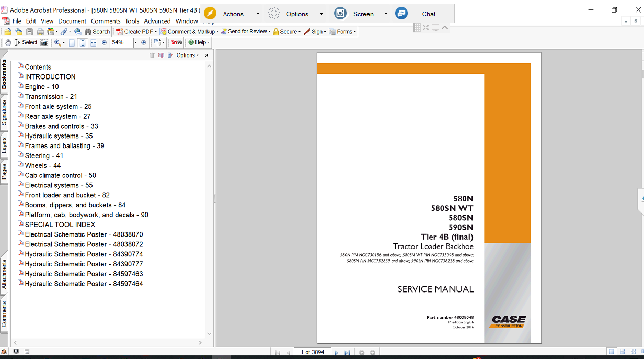Click the Print icon
This screenshot has height=359, width=644.
[40, 32]
